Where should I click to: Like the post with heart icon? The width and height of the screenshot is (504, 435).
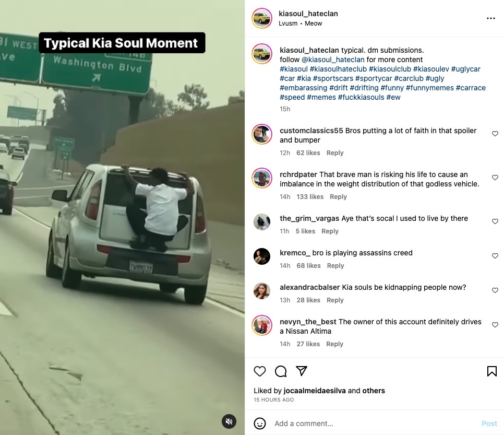pos(260,371)
